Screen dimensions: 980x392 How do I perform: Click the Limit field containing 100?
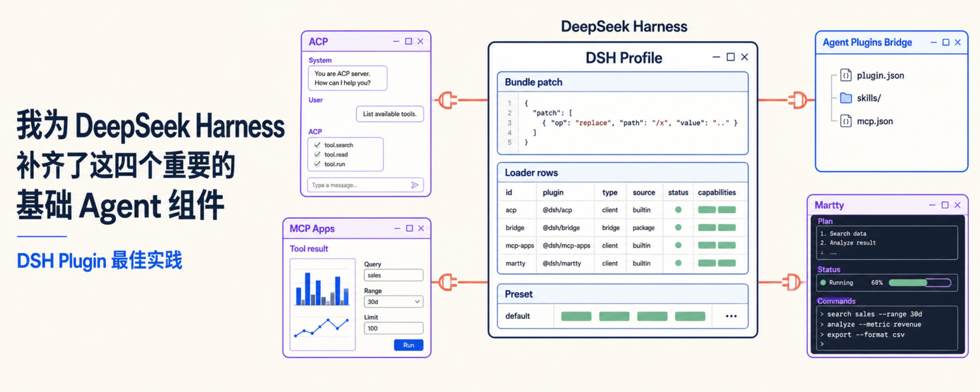pyautogui.click(x=393, y=328)
